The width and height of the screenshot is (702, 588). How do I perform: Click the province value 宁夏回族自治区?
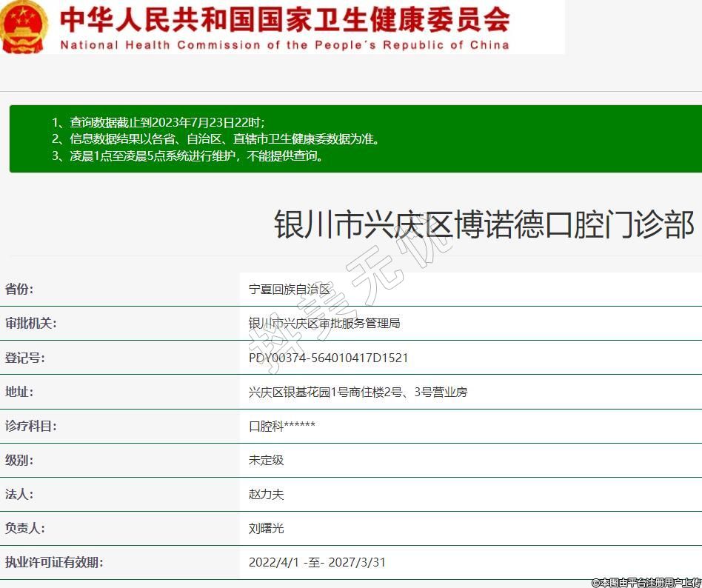point(290,290)
